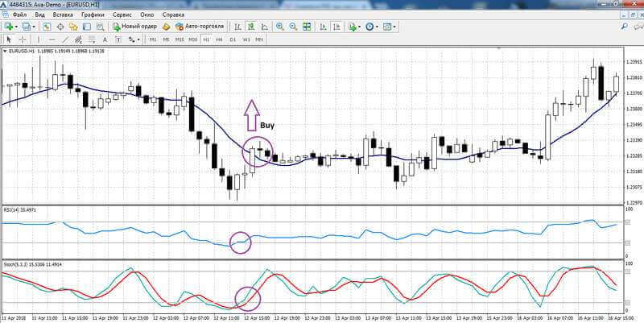The image size is (644, 323).
Task: Switch to M1 timeframe
Action: click(153, 39)
